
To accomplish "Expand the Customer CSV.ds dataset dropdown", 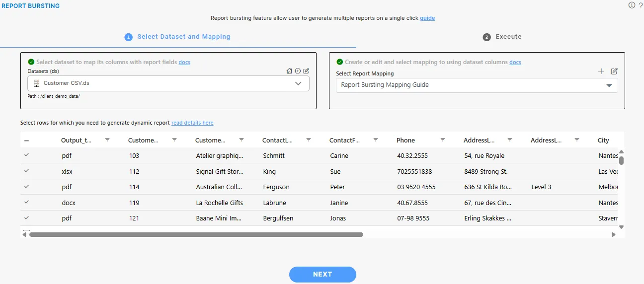I will [x=298, y=83].
